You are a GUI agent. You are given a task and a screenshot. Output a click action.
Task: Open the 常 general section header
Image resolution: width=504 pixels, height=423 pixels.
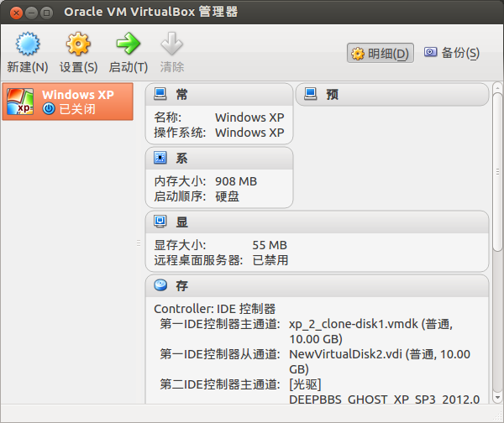(219, 95)
